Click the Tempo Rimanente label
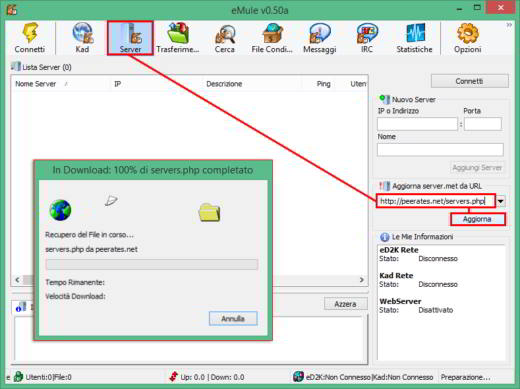Viewport: 520px width, 389px height. tap(75, 282)
